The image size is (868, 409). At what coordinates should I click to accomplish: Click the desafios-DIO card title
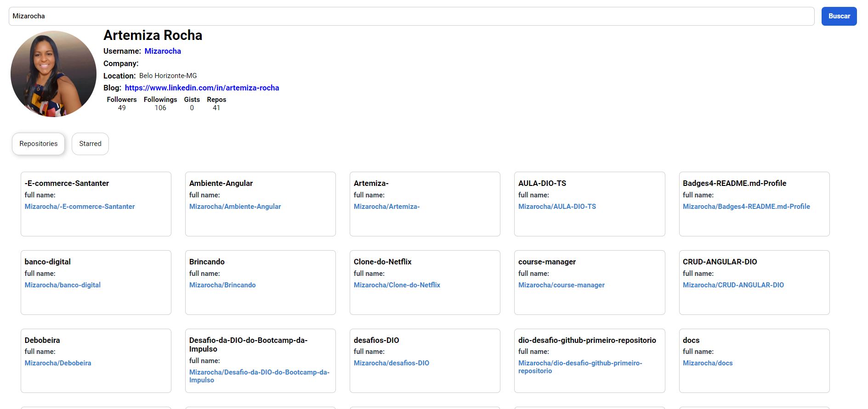tap(376, 340)
